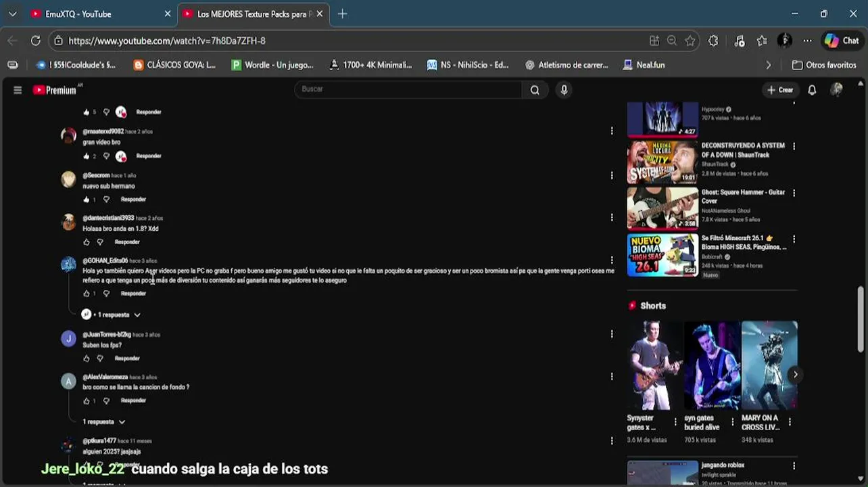The width and height of the screenshot is (868, 487).
Task: Open the YouTube hamburger guide menu
Action: [18, 90]
